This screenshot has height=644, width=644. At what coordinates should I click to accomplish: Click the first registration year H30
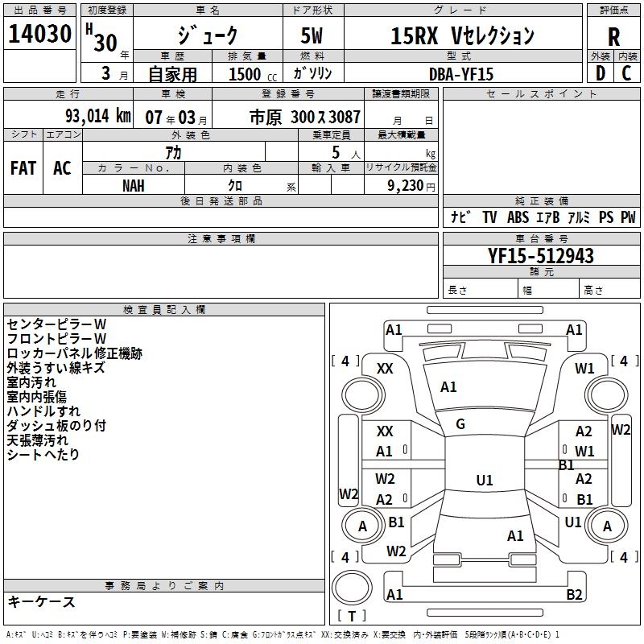(102, 38)
